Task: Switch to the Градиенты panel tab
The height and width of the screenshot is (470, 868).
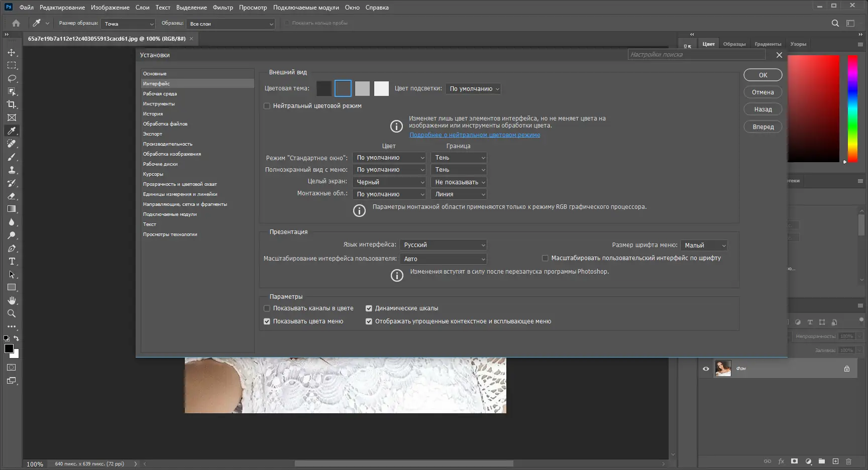Action: (x=768, y=44)
